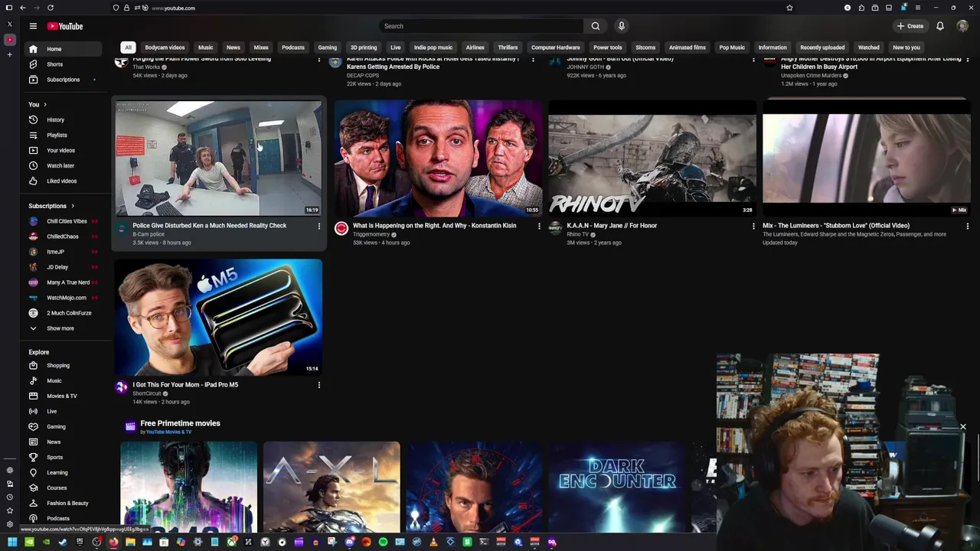Open more options for iPad Pro M5 video
The image size is (980, 551).
(x=319, y=385)
